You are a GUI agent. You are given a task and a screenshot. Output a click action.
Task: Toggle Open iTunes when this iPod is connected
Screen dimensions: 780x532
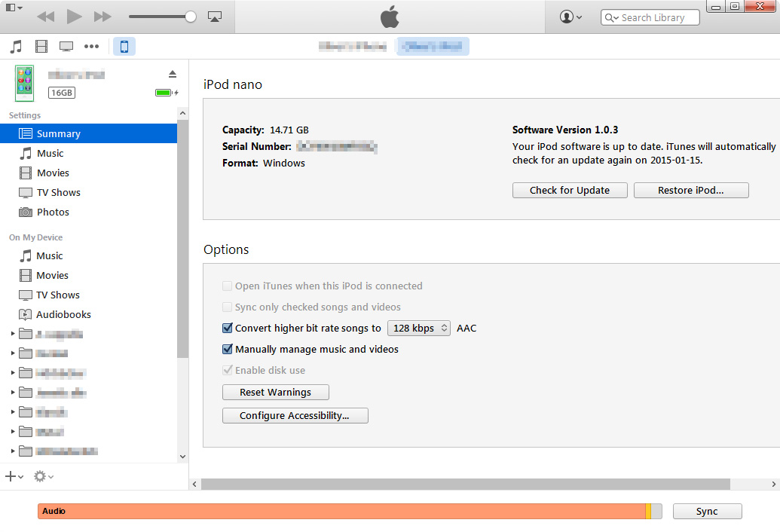click(x=227, y=286)
